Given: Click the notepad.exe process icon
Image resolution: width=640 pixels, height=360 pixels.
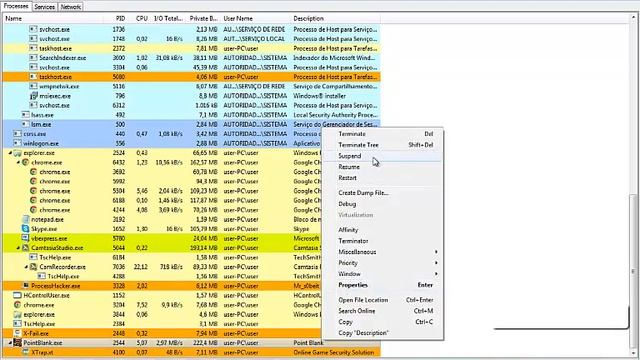Looking at the screenshot, I should click(26, 220).
